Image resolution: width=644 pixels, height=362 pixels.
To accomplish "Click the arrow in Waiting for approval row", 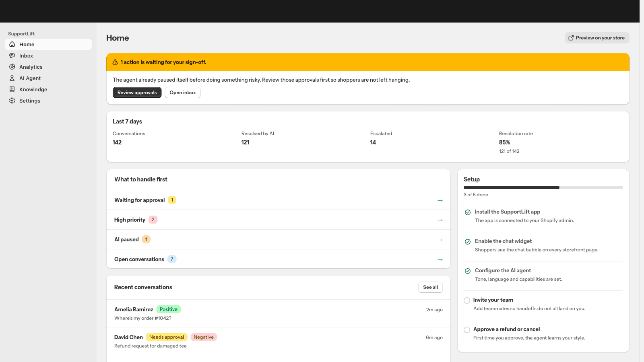I will pyautogui.click(x=440, y=200).
